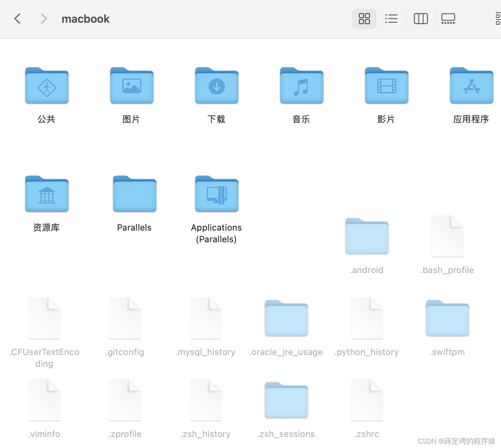This screenshot has height=448, width=501.
Task: Click the .python_history name label
Action: tap(367, 352)
